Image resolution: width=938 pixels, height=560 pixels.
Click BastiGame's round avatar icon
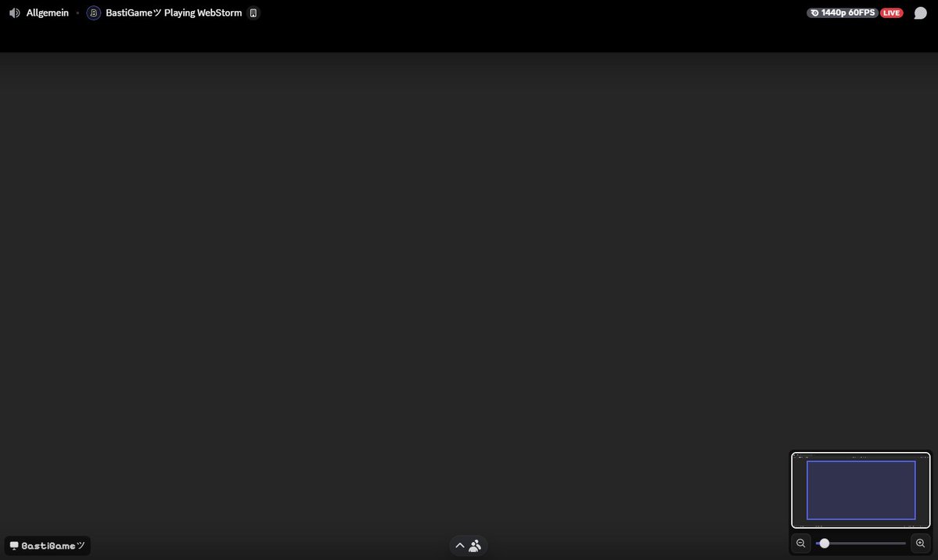pos(93,13)
